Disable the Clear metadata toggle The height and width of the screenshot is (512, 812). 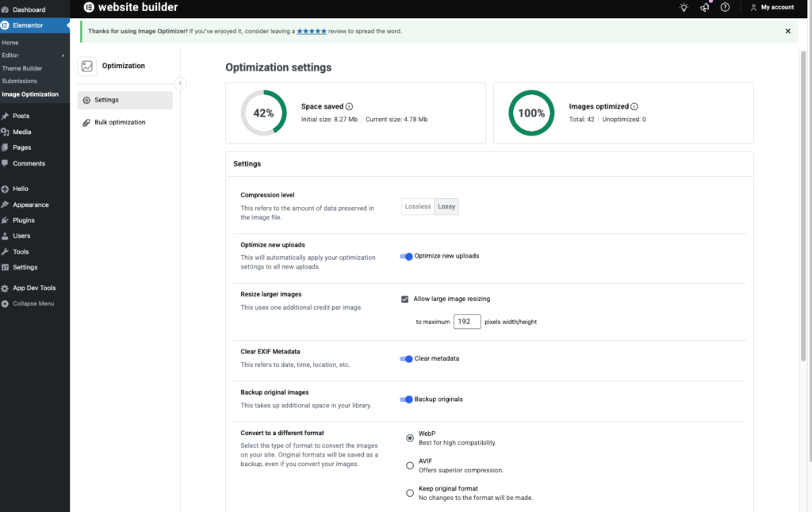[406, 358]
